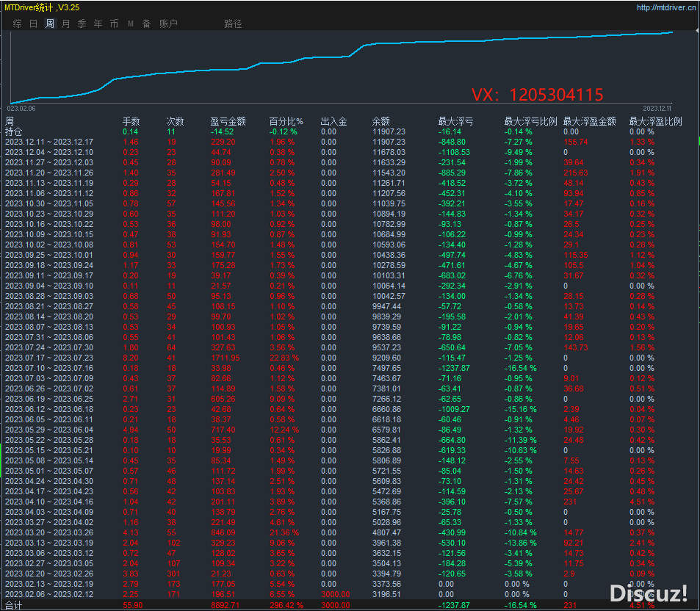Select the 合计 total row label
Viewport: 700px width, 611px height.
[x=13, y=606]
